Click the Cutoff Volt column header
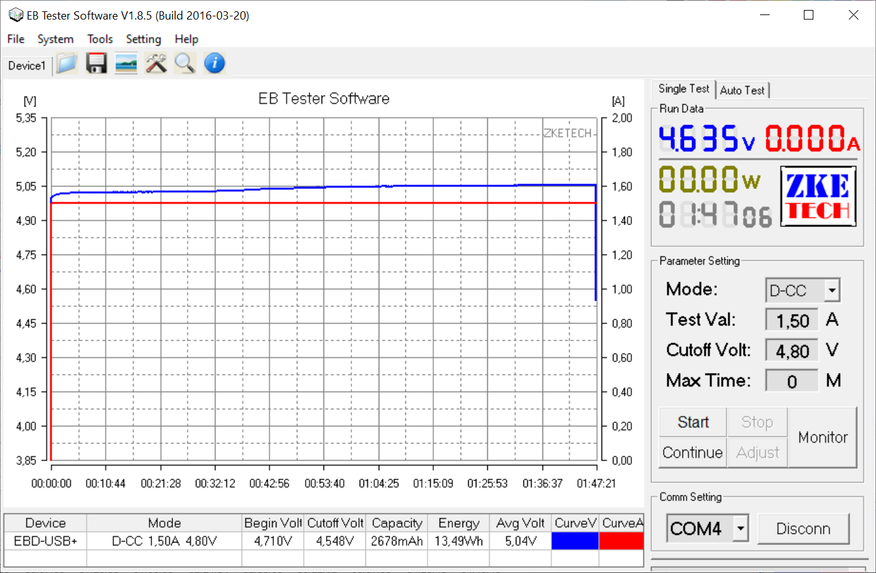Viewport: 876px width, 573px height. (335, 523)
